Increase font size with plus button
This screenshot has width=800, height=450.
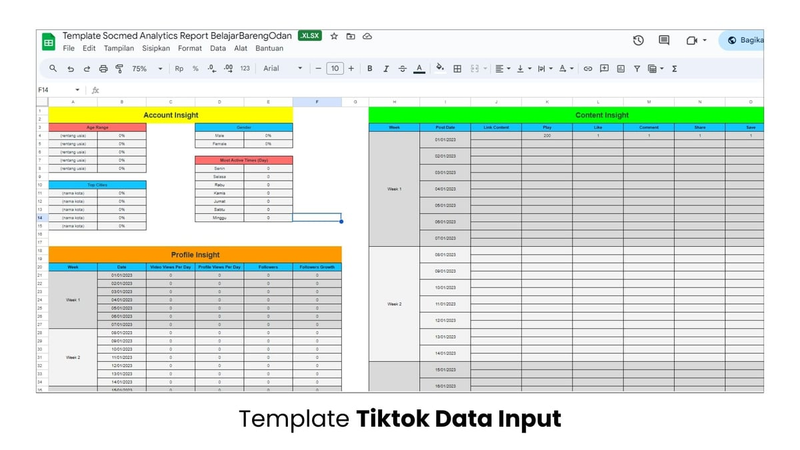point(351,68)
